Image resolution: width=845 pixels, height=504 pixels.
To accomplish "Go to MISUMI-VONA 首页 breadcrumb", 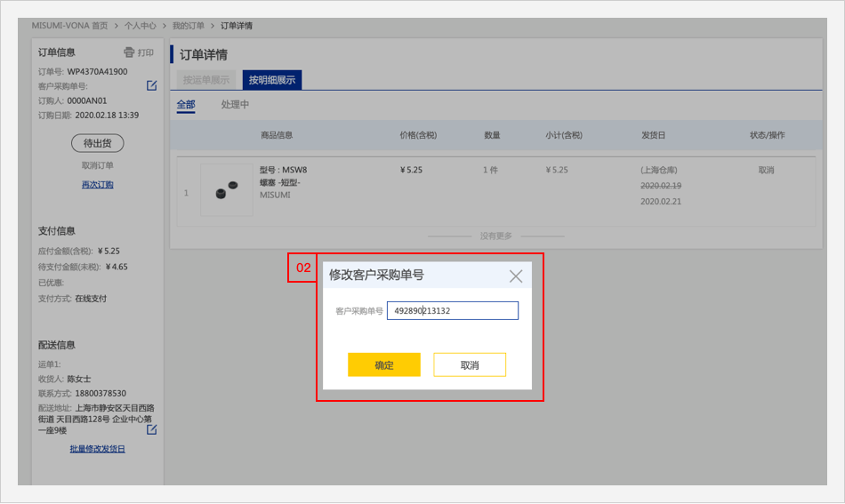I will [69, 26].
